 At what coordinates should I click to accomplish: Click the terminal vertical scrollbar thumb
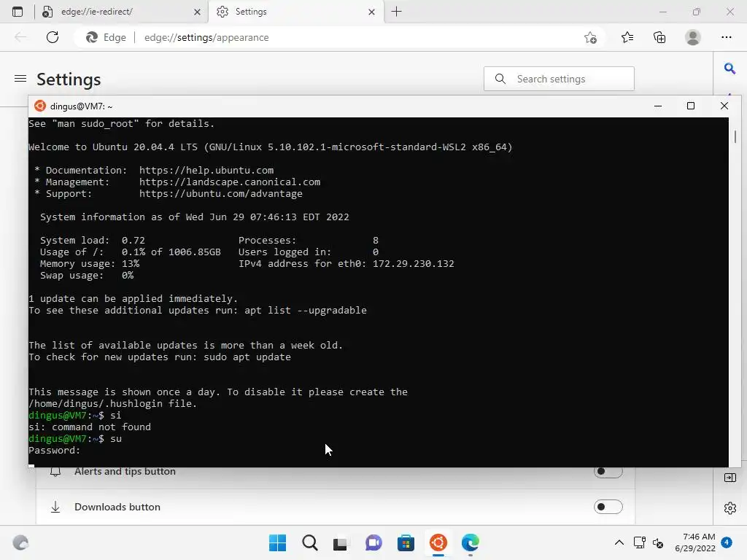point(735,136)
